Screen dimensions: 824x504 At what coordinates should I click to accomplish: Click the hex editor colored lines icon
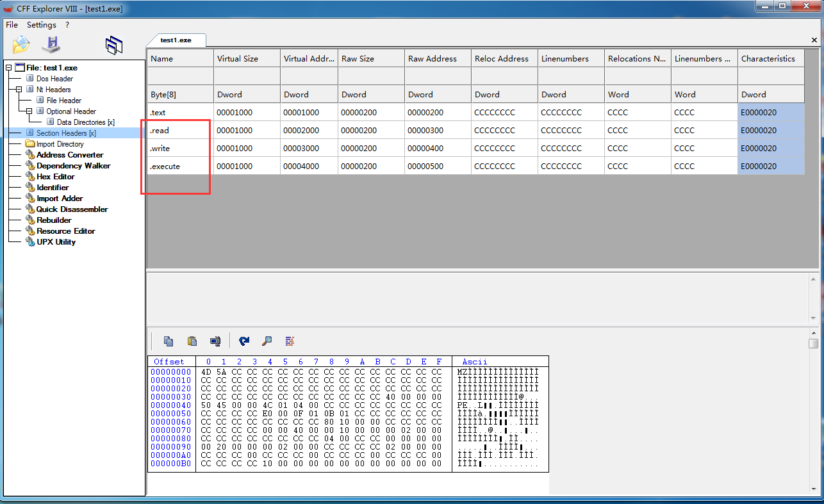click(x=290, y=341)
